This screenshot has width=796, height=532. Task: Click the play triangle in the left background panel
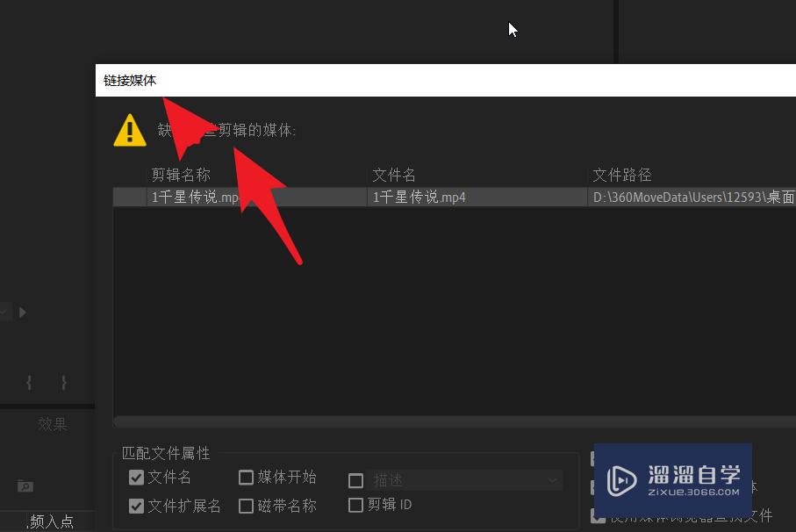pos(22,313)
